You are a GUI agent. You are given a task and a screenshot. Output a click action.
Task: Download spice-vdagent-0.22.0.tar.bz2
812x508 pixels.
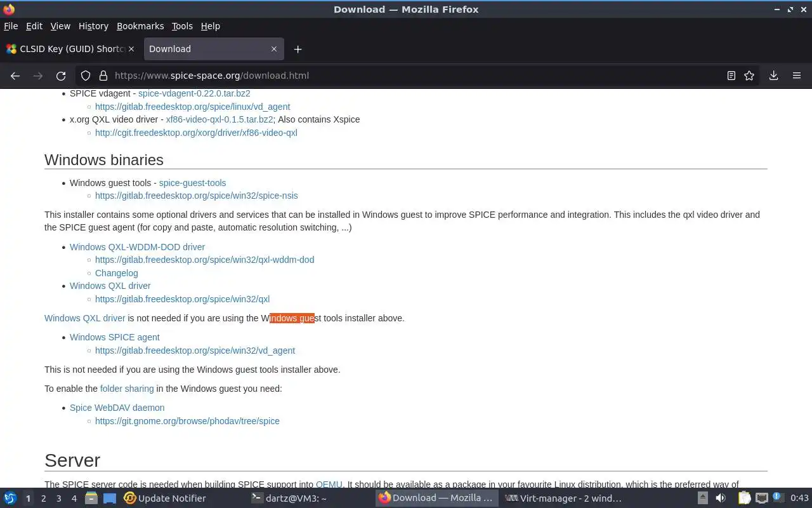194,93
